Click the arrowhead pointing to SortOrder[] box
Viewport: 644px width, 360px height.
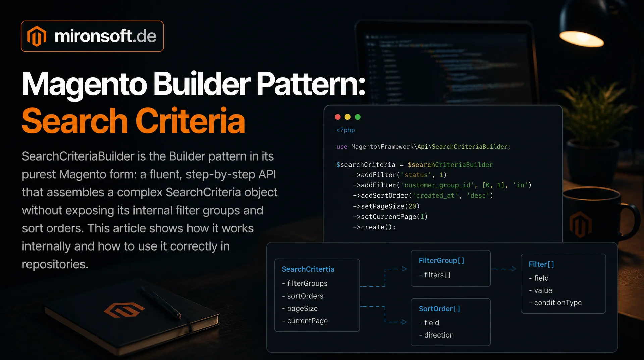click(404, 322)
